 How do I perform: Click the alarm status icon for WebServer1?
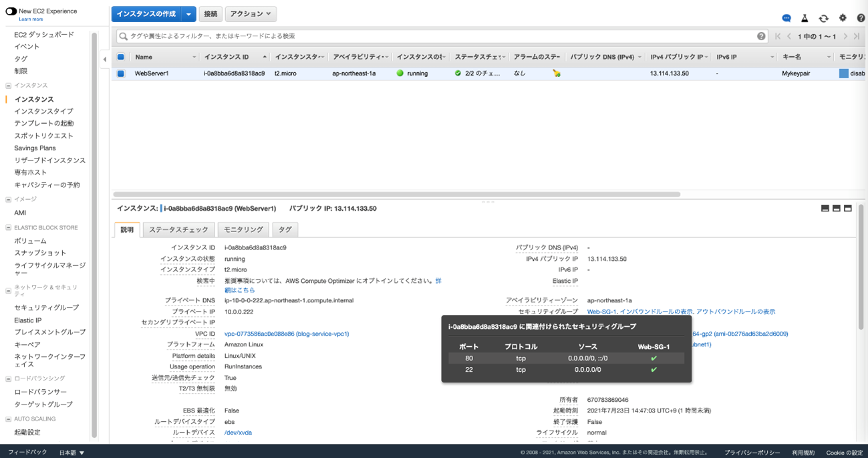pos(556,74)
